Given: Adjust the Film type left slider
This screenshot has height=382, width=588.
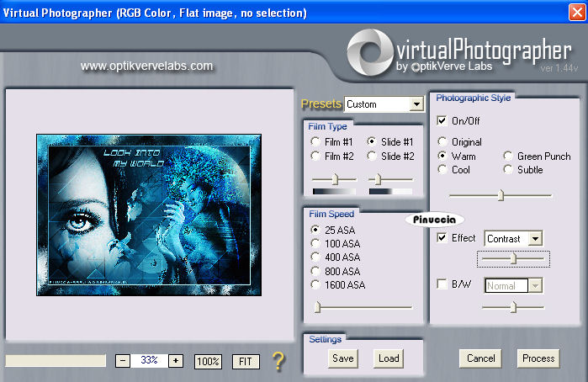Looking at the screenshot, I should pos(335,179).
